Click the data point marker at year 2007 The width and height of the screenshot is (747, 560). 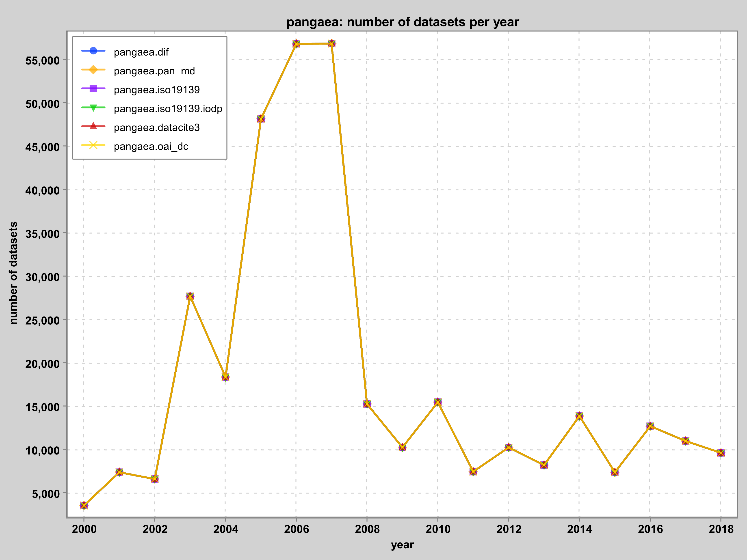(332, 43)
